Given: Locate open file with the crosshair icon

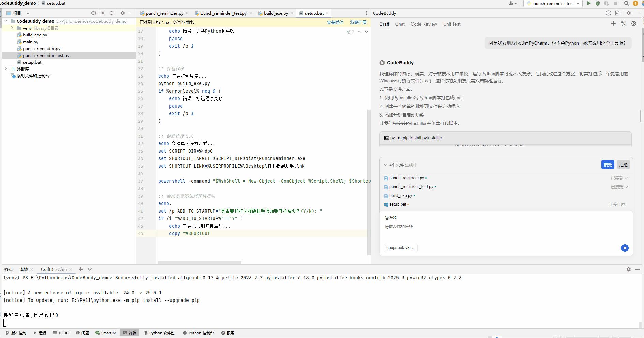Looking at the screenshot, I should coord(93,13).
